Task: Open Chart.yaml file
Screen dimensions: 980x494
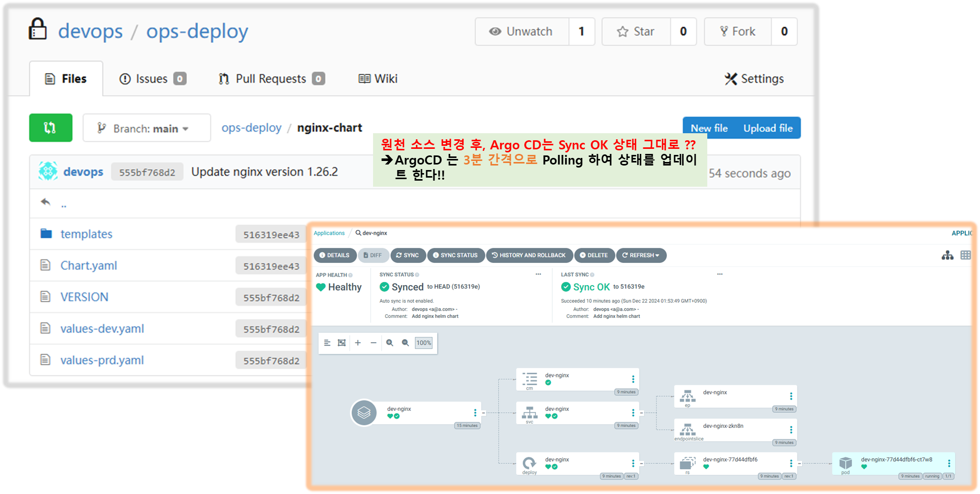Action: pos(89,265)
